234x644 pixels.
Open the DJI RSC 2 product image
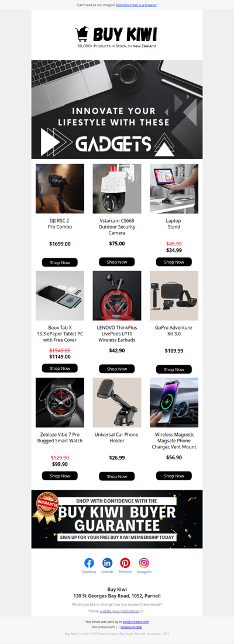(60, 189)
